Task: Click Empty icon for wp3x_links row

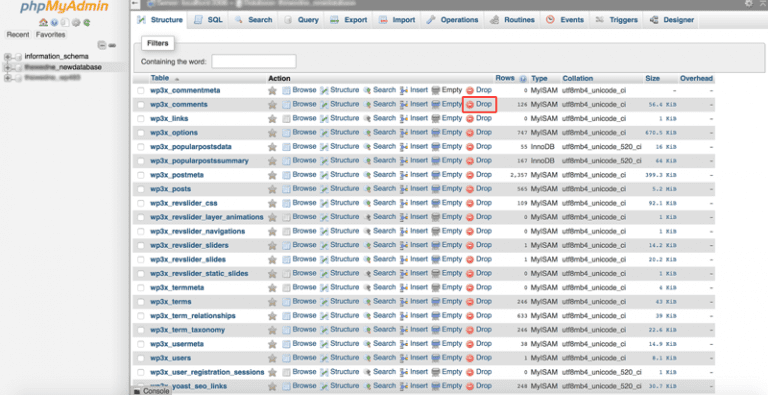Action: click(x=435, y=119)
